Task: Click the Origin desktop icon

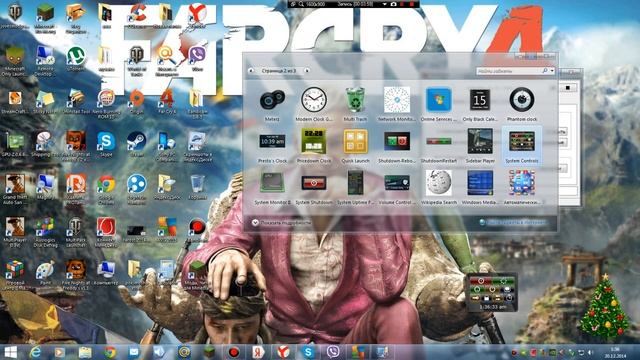Action: [136, 101]
